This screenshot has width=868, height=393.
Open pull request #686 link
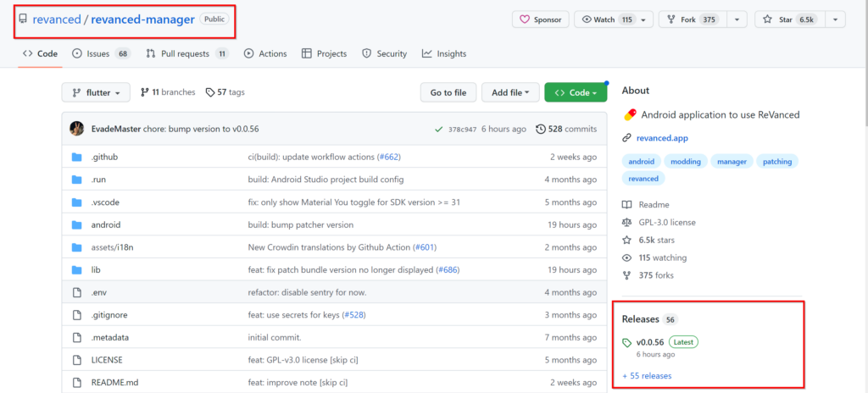click(x=448, y=270)
